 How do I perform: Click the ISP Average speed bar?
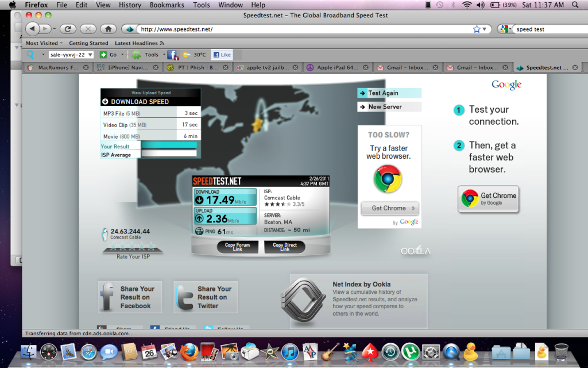pyautogui.click(x=169, y=154)
